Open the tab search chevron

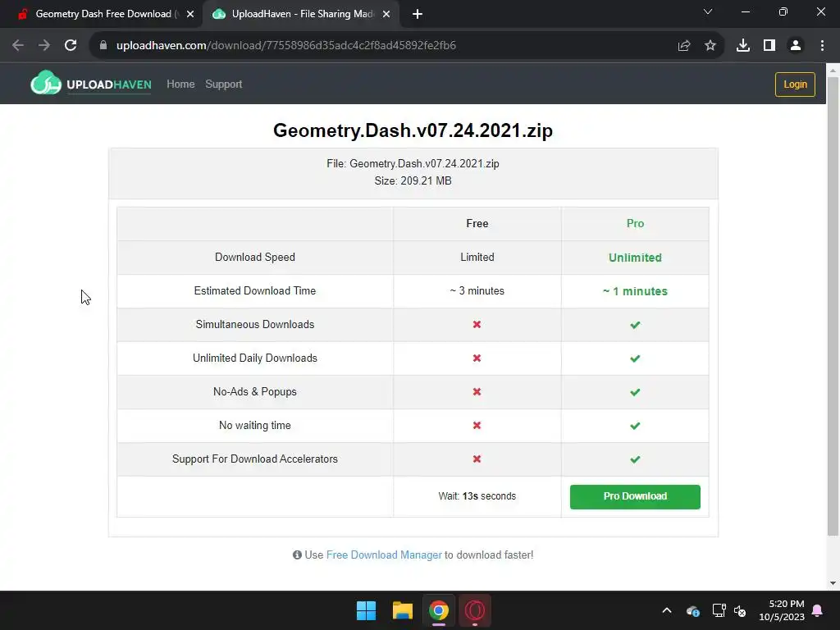708,11
